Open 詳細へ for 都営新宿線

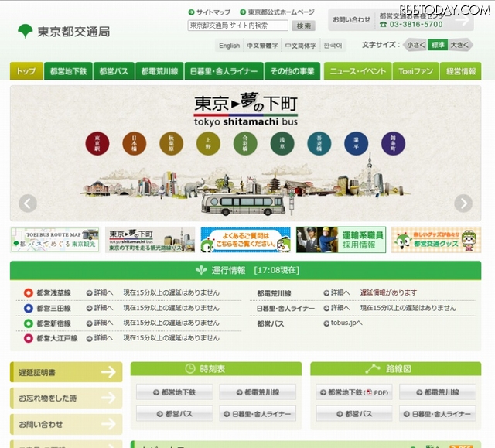[100, 323]
